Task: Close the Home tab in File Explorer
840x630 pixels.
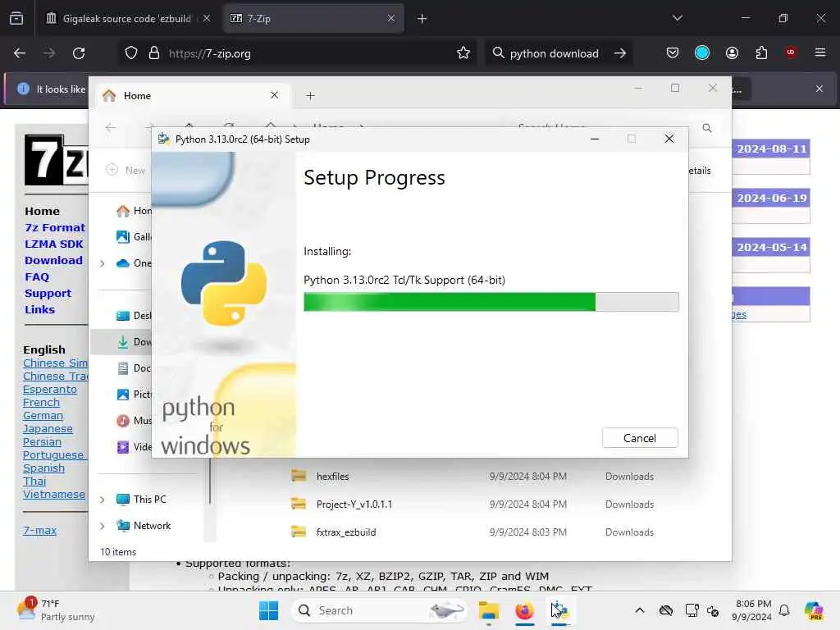Action: [x=274, y=95]
